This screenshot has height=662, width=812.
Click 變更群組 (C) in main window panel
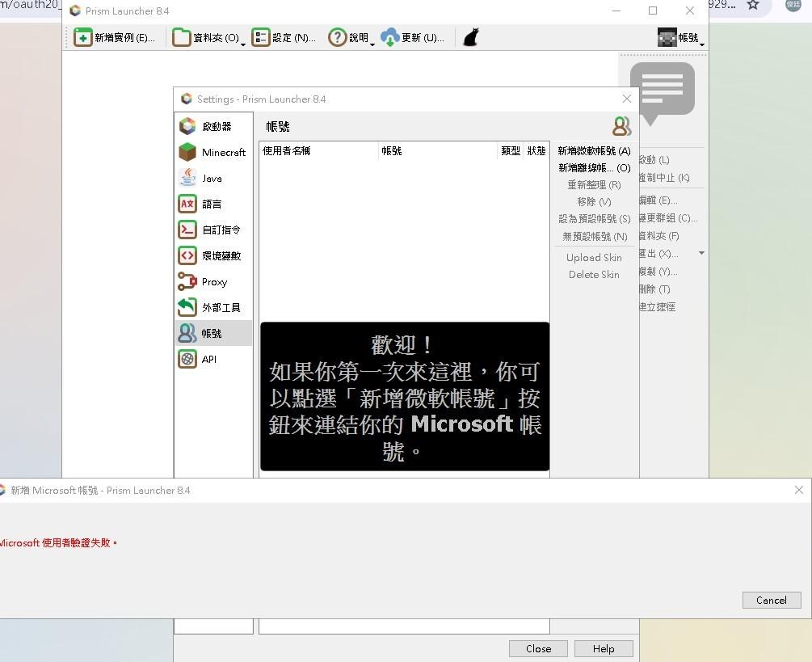point(668,218)
